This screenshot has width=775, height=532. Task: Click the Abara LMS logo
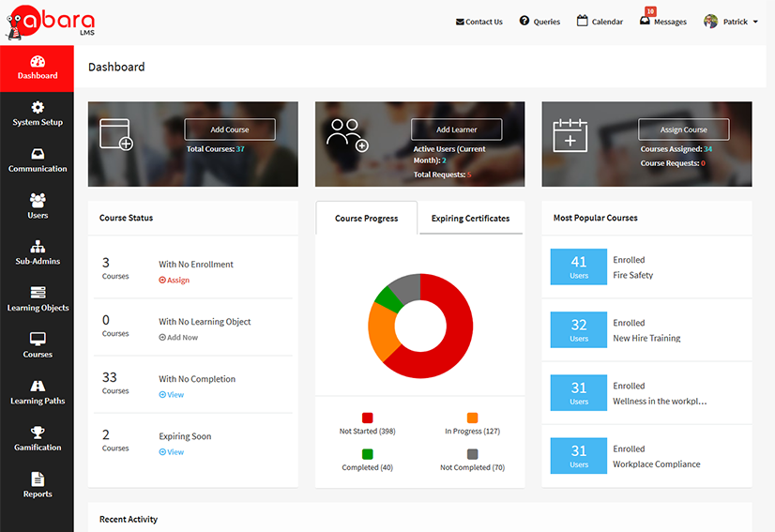[50, 23]
